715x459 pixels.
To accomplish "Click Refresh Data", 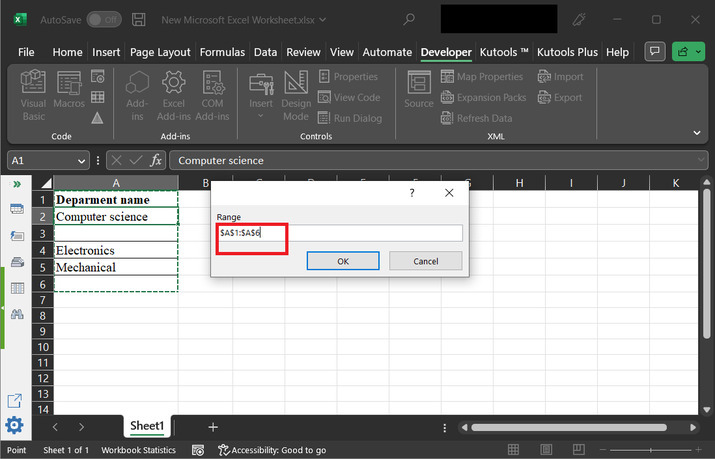I will point(477,118).
